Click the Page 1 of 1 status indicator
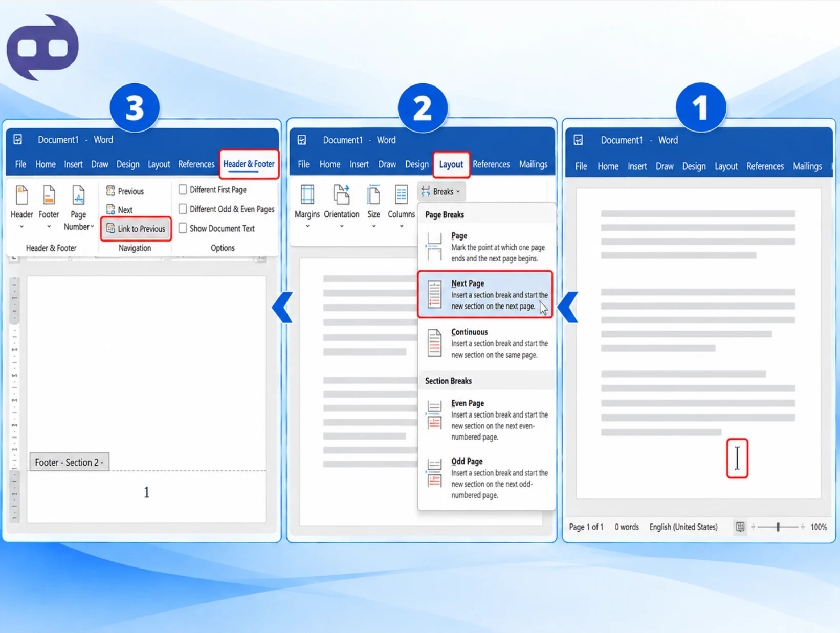This screenshot has width=840, height=633. (586, 527)
